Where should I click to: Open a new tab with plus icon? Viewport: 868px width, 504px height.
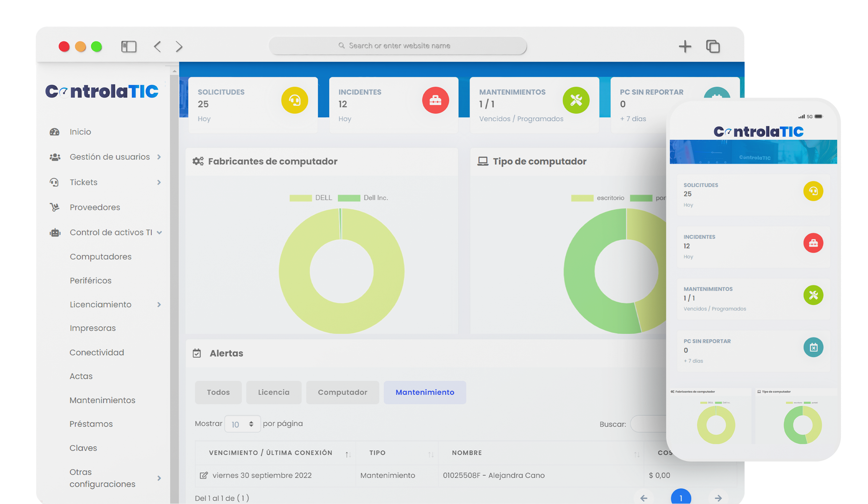point(685,47)
